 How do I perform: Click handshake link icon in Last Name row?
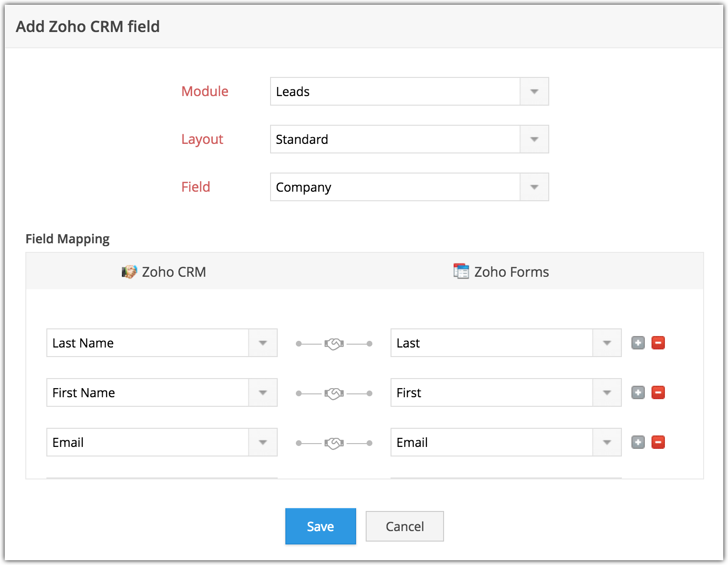coord(334,344)
